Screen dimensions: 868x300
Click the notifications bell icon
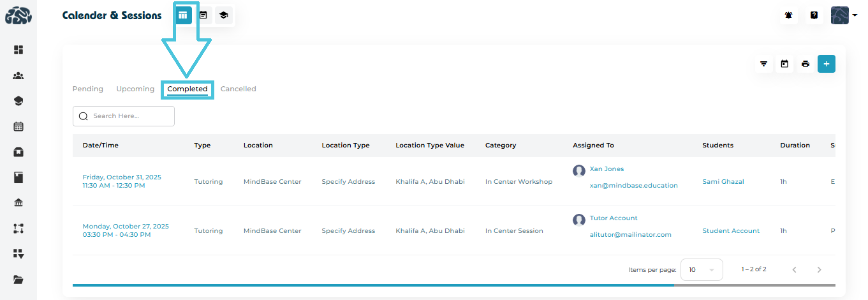[789, 15]
